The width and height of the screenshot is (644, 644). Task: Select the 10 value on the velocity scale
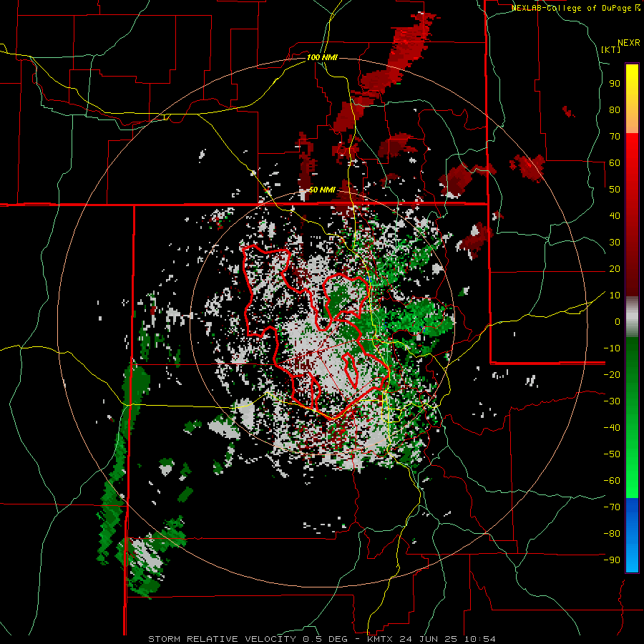pyautogui.click(x=615, y=296)
